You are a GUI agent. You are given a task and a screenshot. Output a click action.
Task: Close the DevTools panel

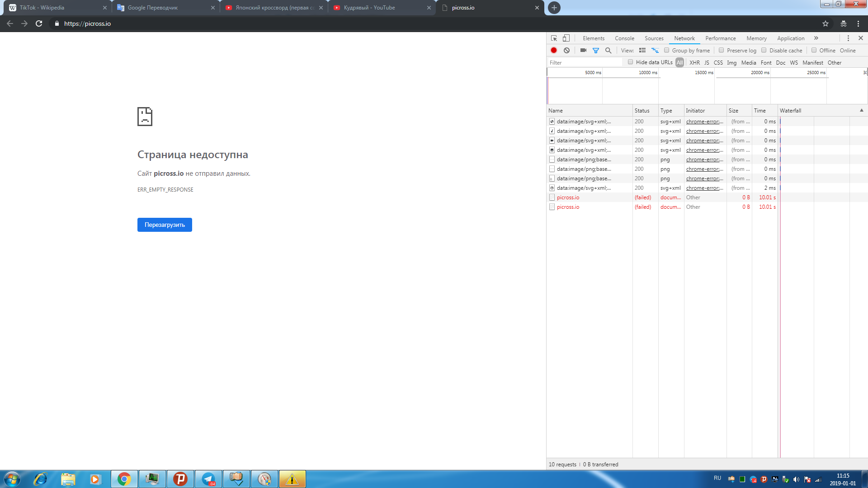click(x=861, y=38)
